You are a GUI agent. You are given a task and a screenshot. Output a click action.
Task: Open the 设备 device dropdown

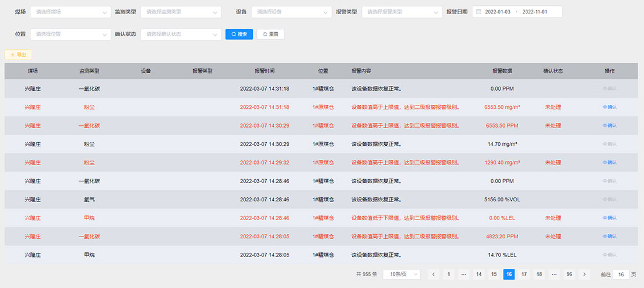click(291, 12)
